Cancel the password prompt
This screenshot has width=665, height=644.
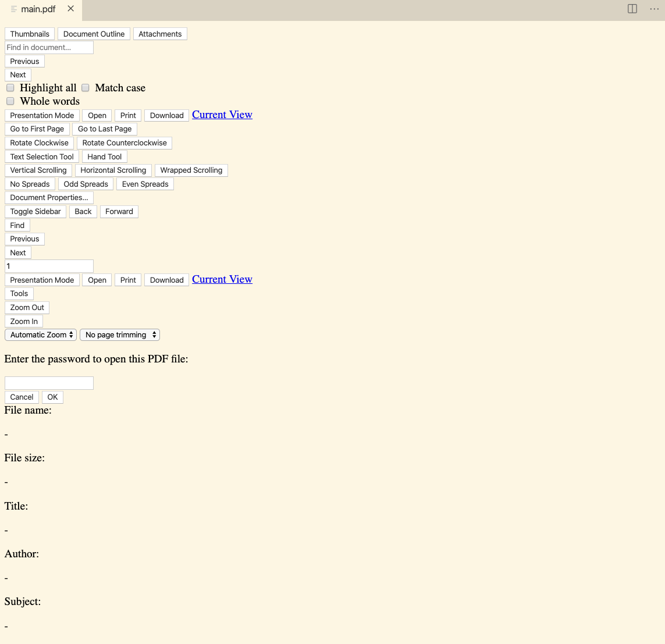[22, 397]
